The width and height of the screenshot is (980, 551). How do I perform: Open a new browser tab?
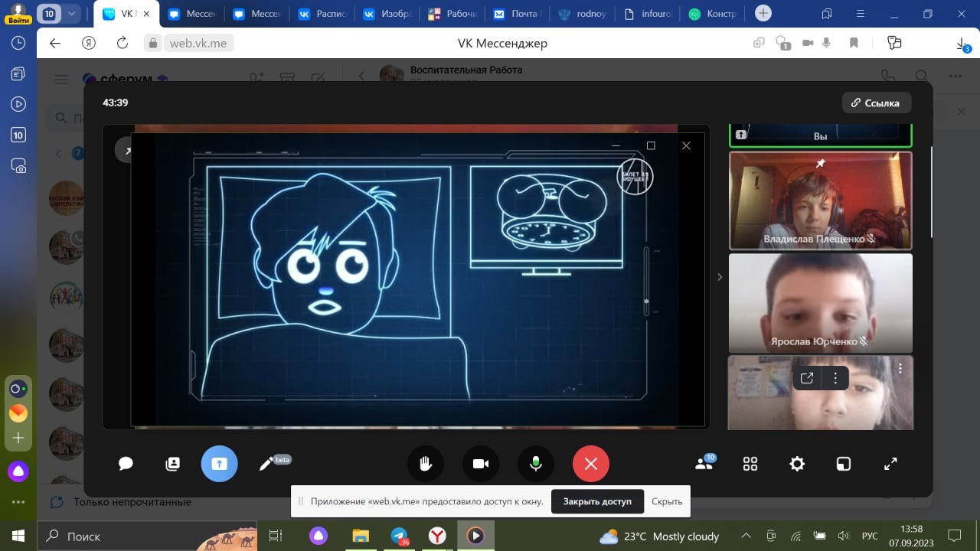[x=763, y=14]
